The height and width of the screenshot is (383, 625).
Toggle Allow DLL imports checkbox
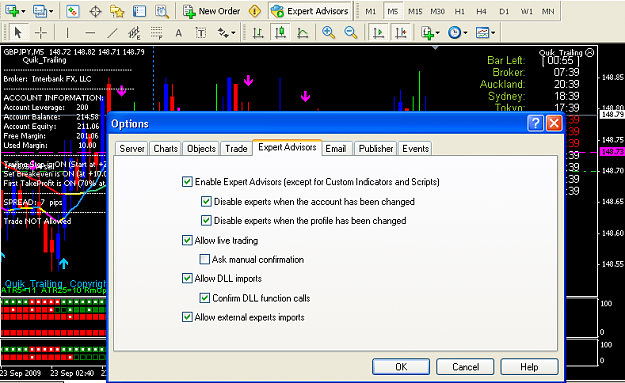tap(187, 278)
